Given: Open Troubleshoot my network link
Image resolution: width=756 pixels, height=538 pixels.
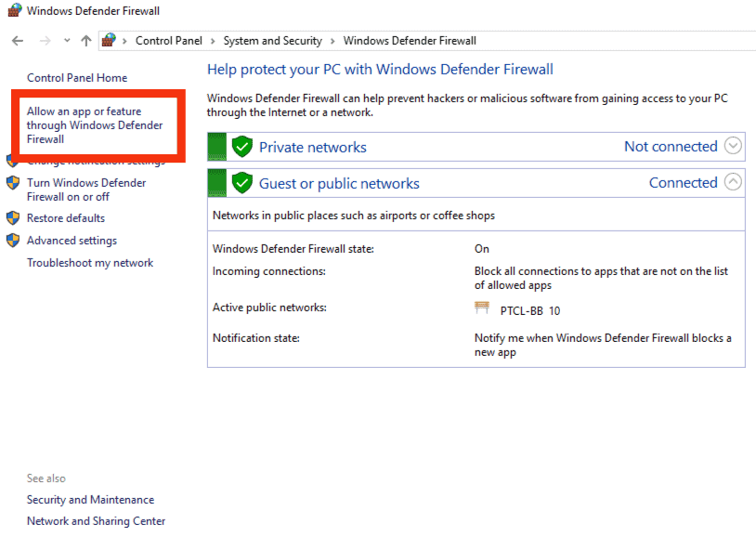Looking at the screenshot, I should click(x=90, y=262).
